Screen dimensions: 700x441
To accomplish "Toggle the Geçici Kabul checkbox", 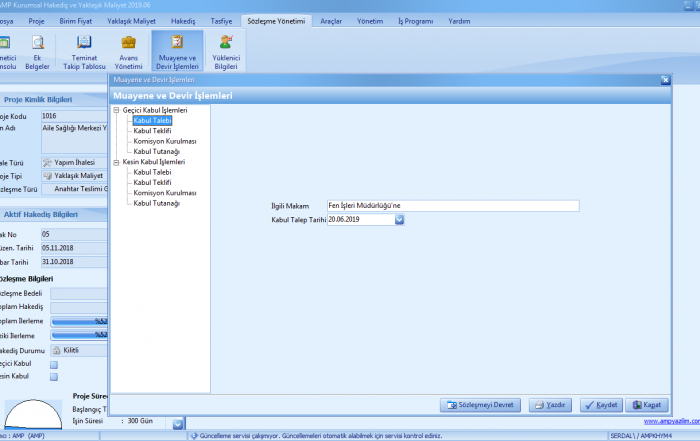I will point(54,364).
